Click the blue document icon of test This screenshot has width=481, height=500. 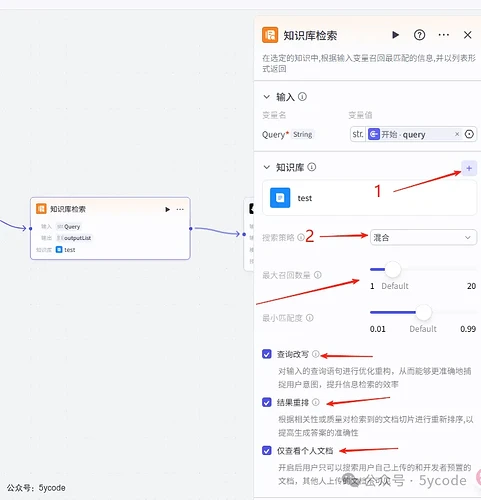coord(280,198)
